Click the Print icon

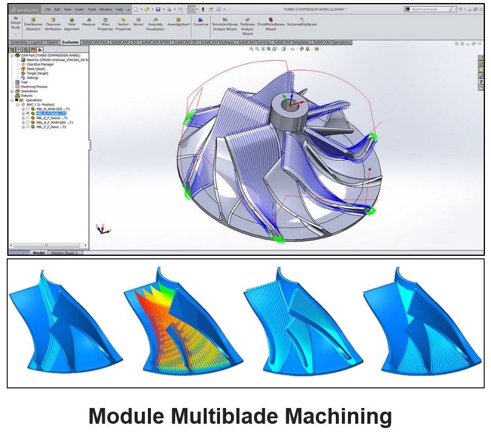pyautogui.click(x=169, y=9)
